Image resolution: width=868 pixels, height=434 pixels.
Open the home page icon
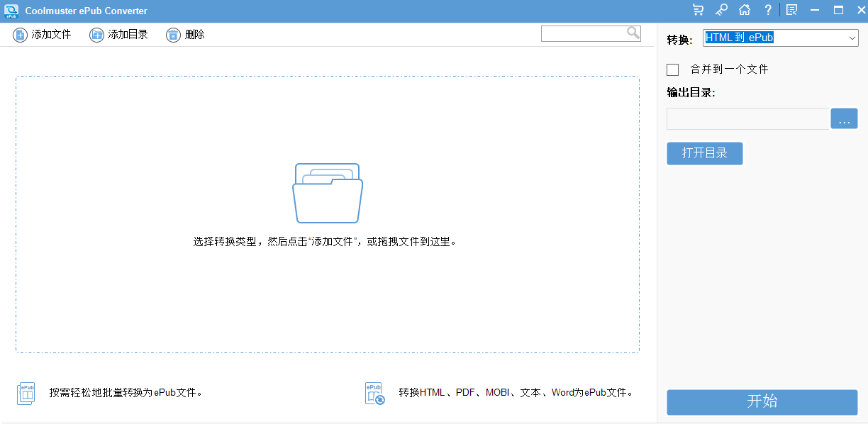pos(745,10)
